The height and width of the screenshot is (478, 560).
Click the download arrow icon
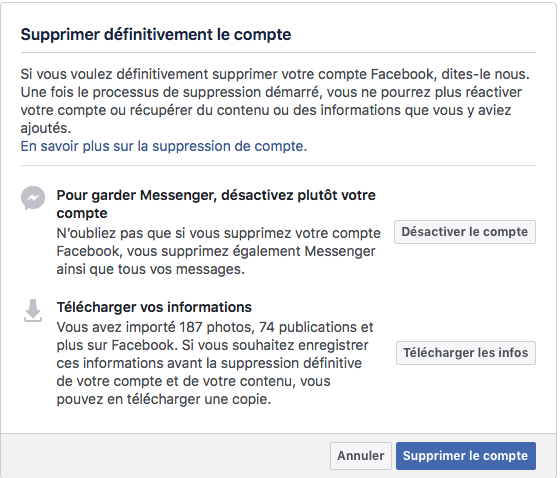click(33, 310)
